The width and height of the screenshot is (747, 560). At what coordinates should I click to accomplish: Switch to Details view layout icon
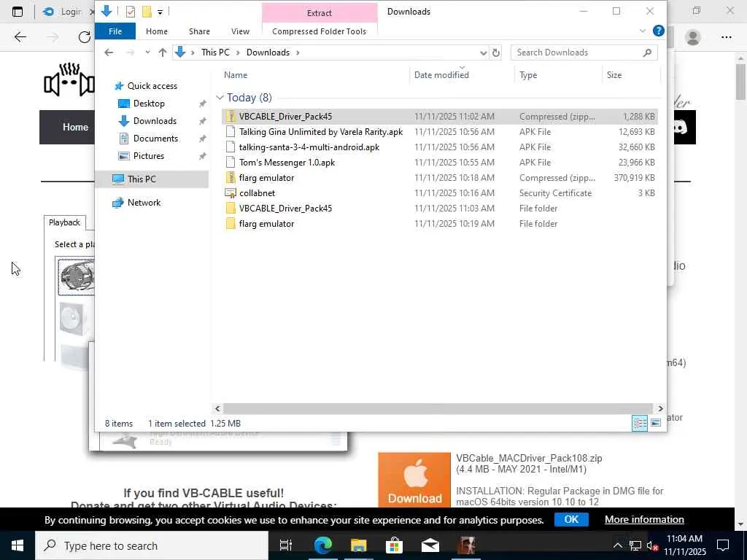pos(639,424)
